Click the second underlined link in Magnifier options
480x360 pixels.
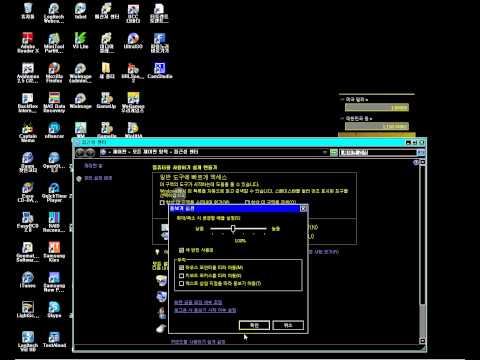click(205, 310)
